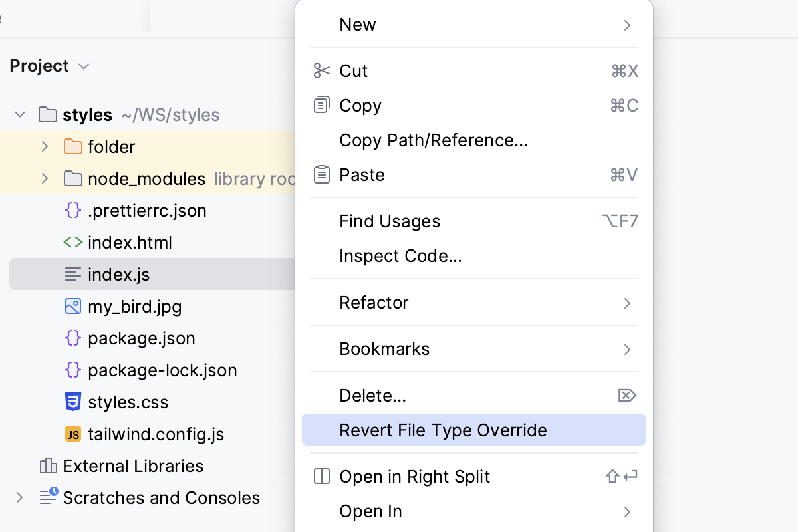Click the image icon beside my_bird.jpg
Viewport: 798px width, 532px height.
pyautogui.click(x=73, y=307)
